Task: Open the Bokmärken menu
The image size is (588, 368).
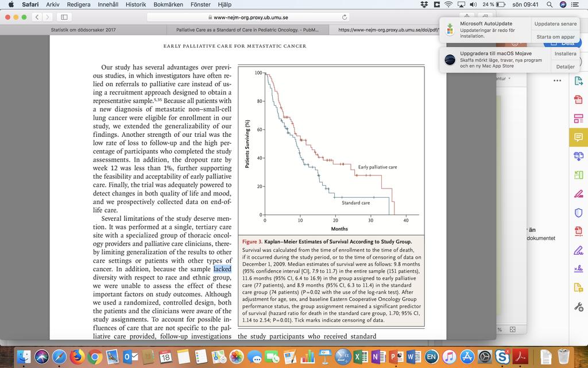Action: point(168,5)
